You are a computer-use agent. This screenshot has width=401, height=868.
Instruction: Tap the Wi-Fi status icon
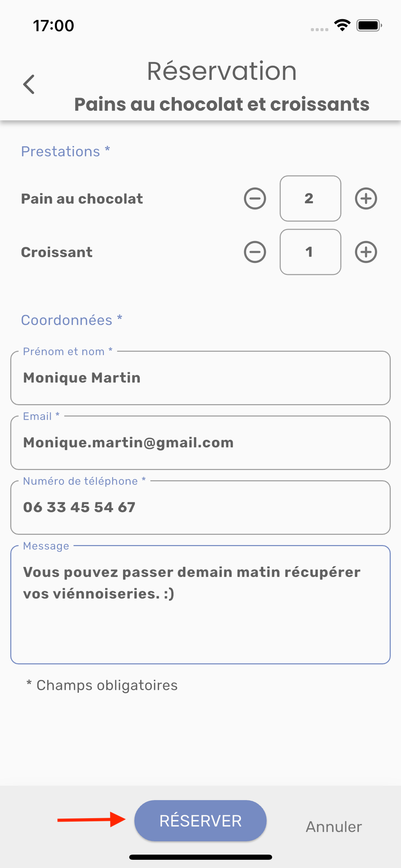click(x=342, y=25)
